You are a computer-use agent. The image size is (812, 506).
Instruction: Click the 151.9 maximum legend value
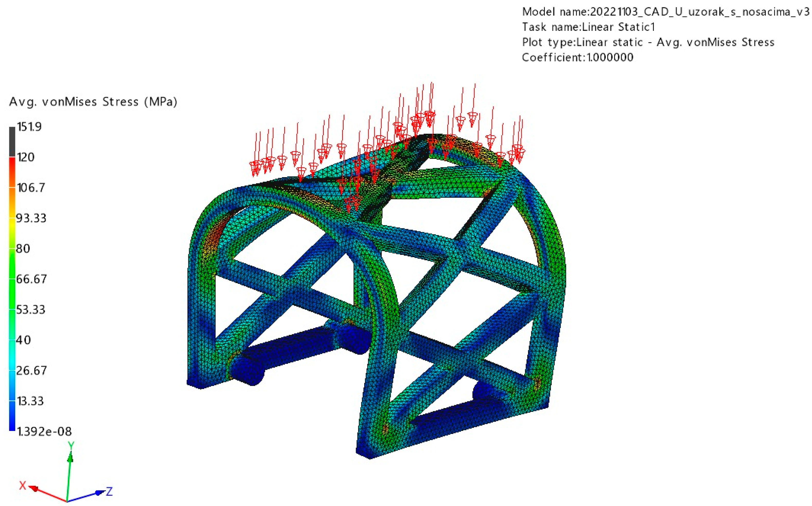(x=29, y=127)
